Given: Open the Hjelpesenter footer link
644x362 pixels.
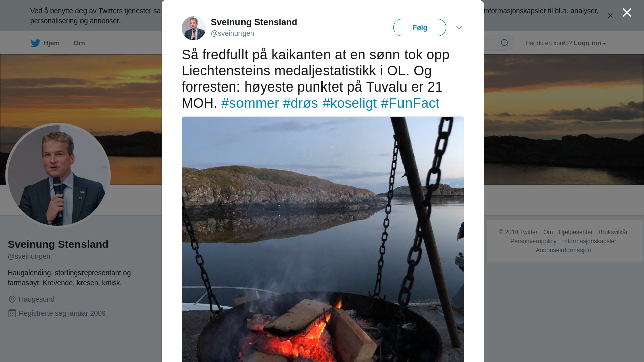Looking at the screenshot, I should [576, 232].
